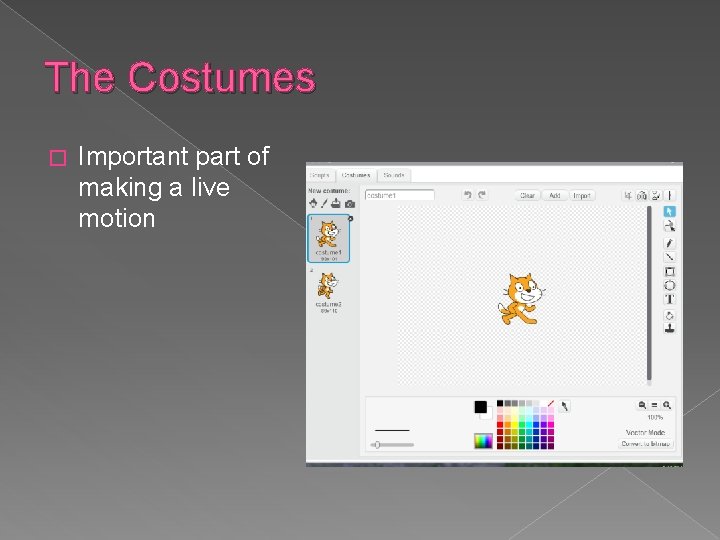Click the white background color swatch
Viewport: 720px width, 540px height.
pos(487,415)
